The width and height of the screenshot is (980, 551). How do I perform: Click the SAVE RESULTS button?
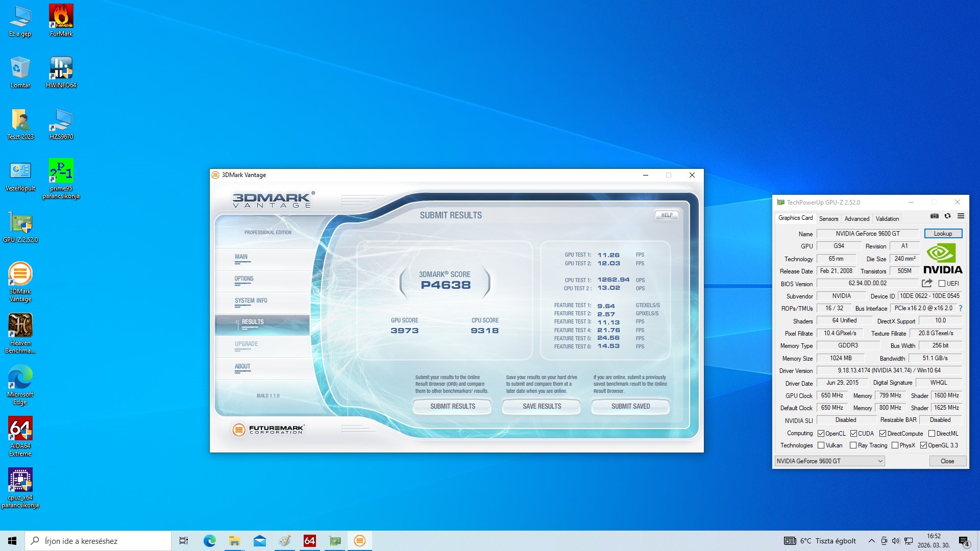[x=542, y=407]
